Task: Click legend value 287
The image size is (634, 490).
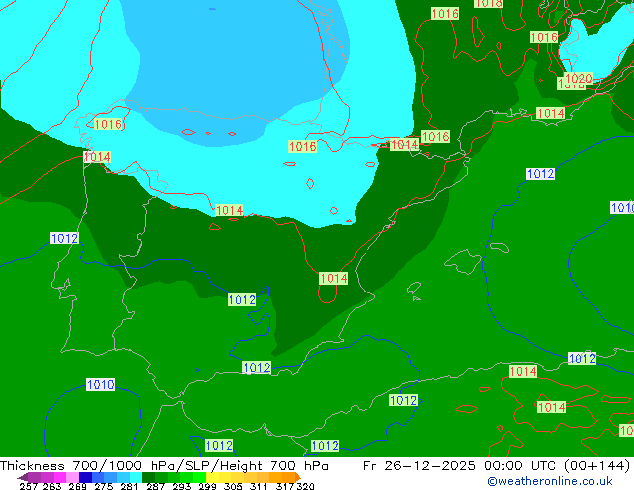Action: (x=155, y=486)
